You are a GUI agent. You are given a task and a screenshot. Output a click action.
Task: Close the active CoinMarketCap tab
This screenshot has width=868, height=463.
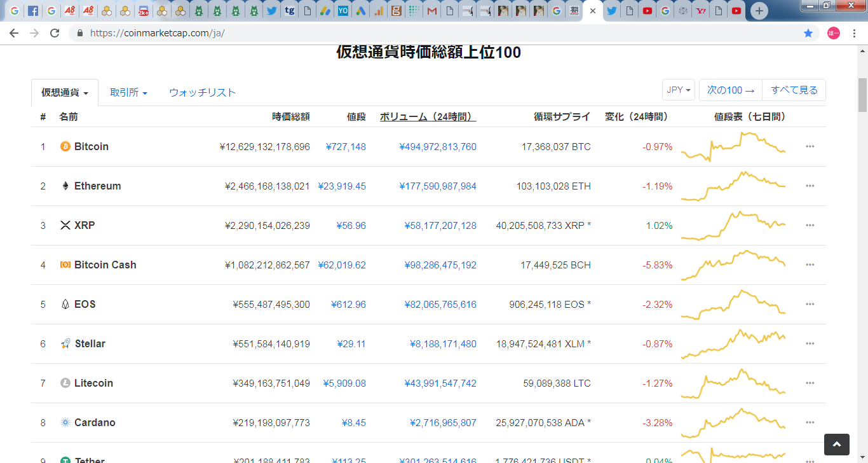[x=593, y=11]
